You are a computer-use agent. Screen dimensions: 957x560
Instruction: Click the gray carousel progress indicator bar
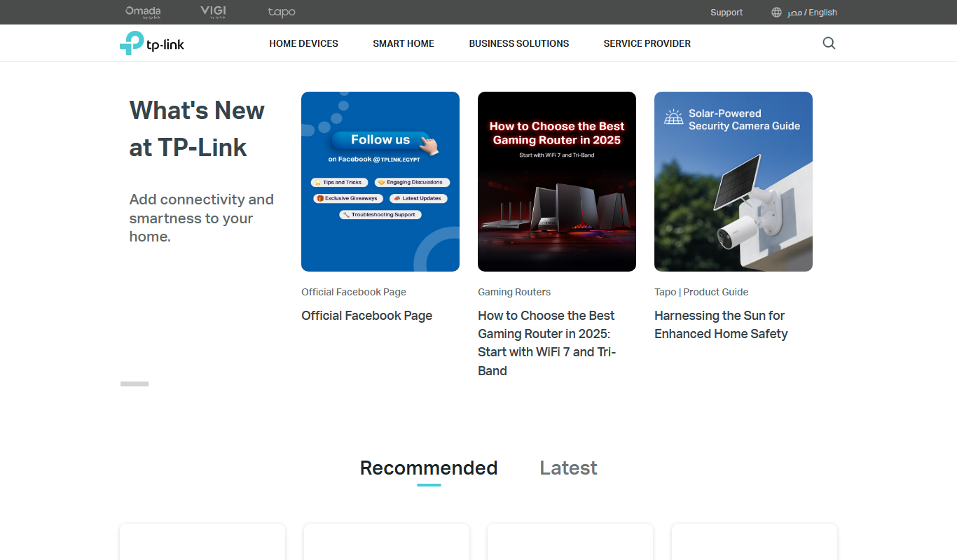pyautogui.click(x=135, y=384)
